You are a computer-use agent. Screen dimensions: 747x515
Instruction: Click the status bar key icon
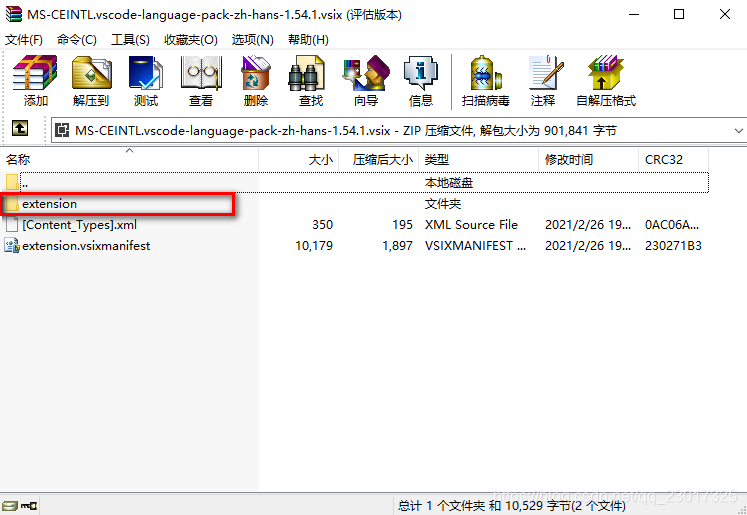point(29,505)
